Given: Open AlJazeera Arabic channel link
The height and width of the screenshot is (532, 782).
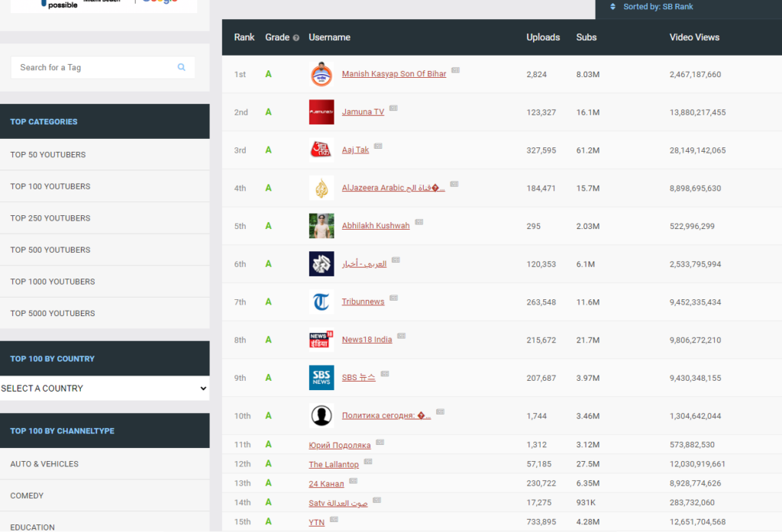Looking at the screenshot, I should [x=393, y=188].
